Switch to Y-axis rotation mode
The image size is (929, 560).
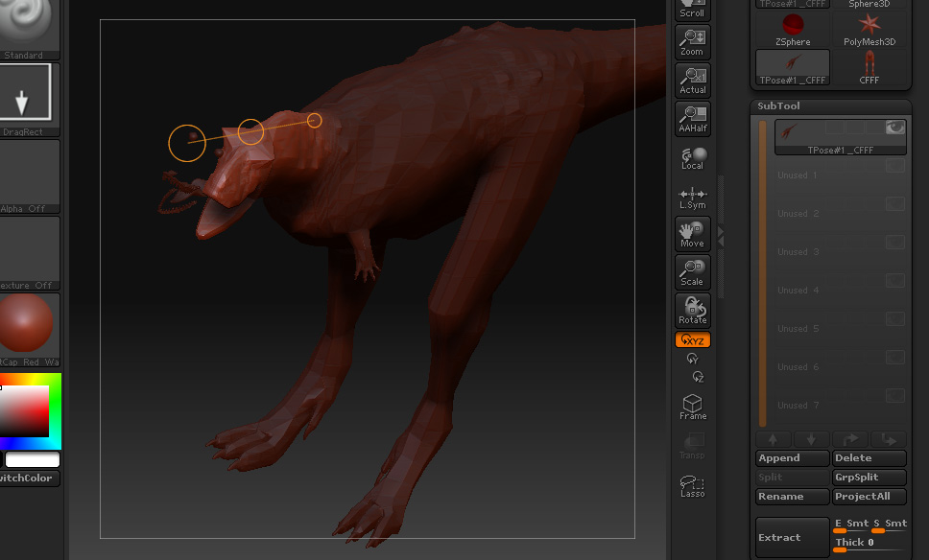coord(692,359)
